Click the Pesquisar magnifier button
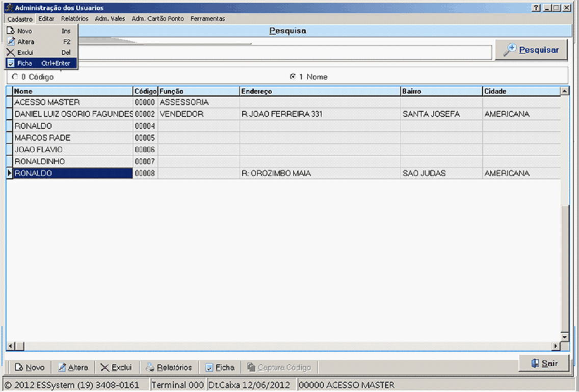The height and width of the screenshot is (392, 579). click(x=531, y=50)
